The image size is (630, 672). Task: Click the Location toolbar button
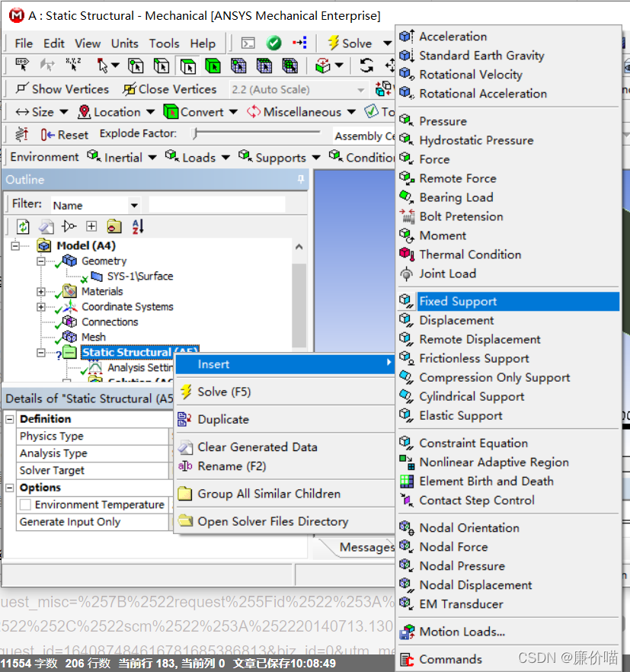[x=116, y=112]
